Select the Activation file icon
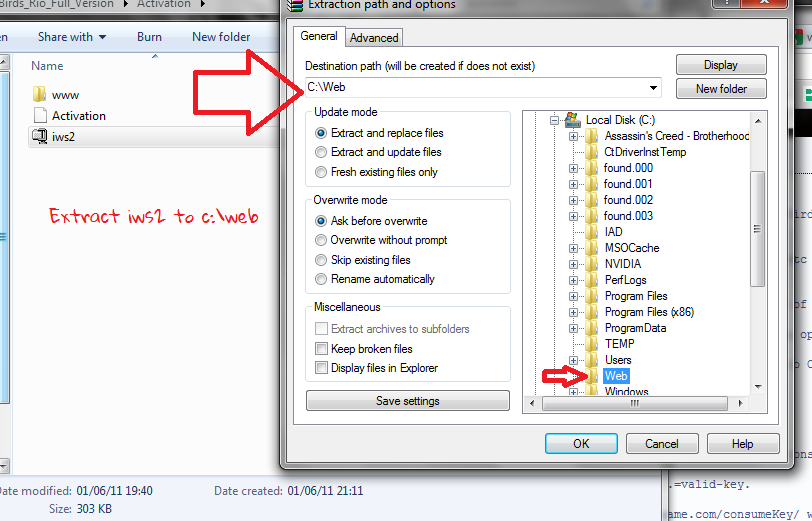Screen dimensions: 812x521 [40, 115]
